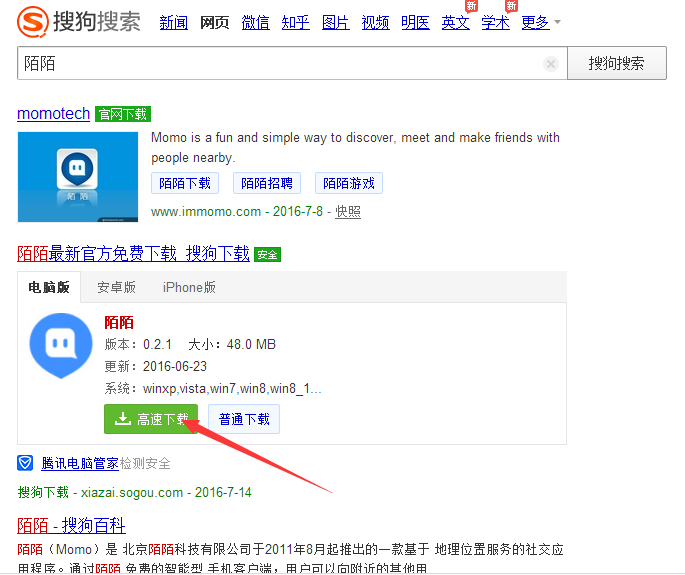Screen dimensions: 685x575
Task: Click the green 高速下载 button
Action: [151, 419]
